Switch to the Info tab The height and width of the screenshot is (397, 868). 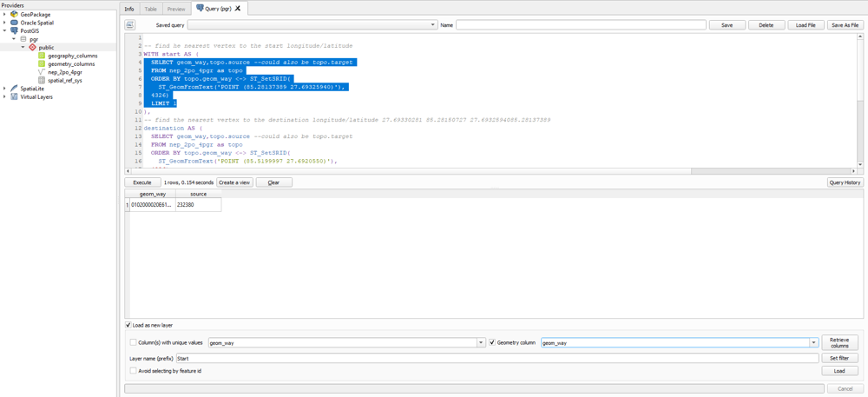[x=129, y=9]
